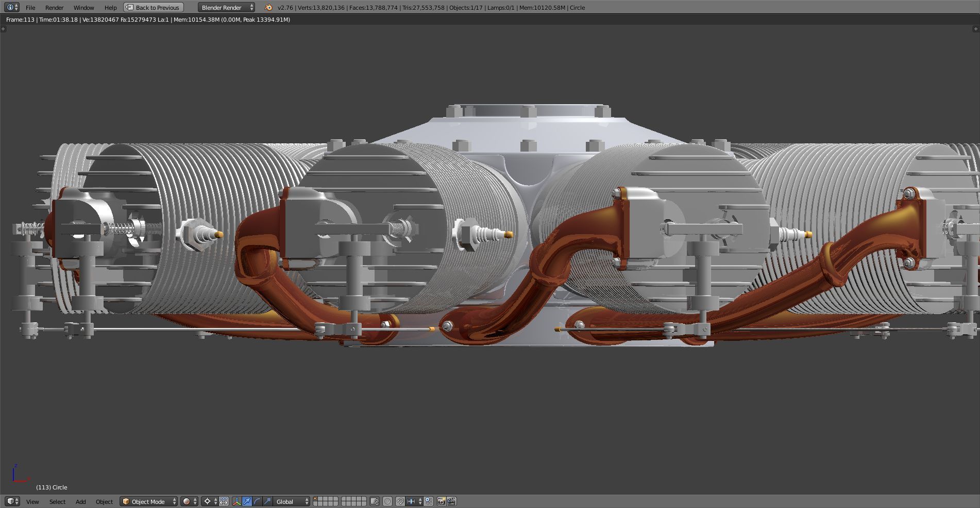
Task: Open the Object Mode dropdown
Action: pyautogui.click(x=148, y=501)
